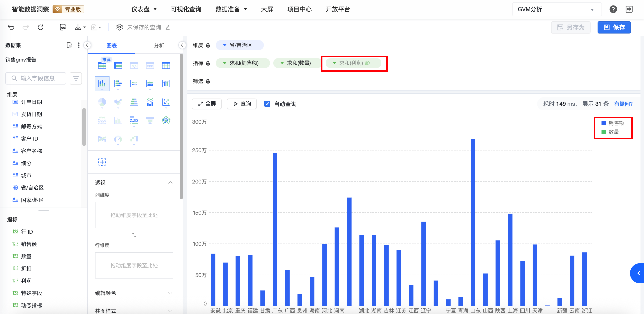Screen dimensions: 644x314
Task: Choose the radar chart icon
Action: (166, 120)
